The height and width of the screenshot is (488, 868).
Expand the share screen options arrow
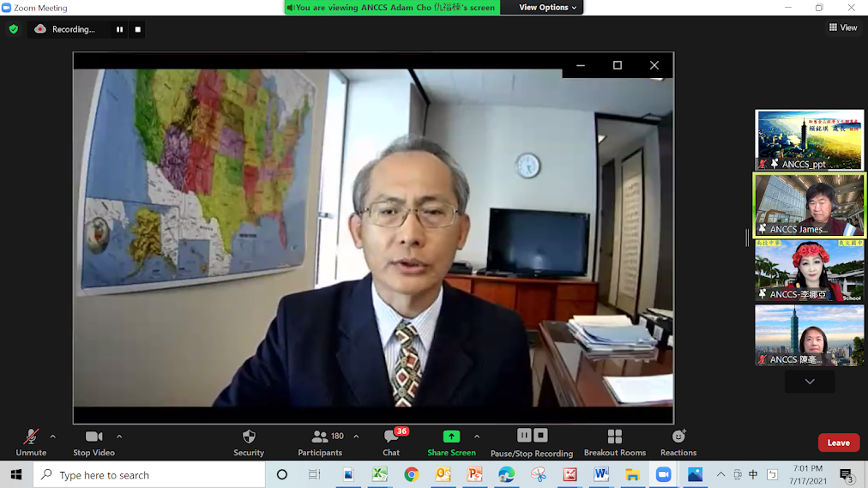[477, 437]
